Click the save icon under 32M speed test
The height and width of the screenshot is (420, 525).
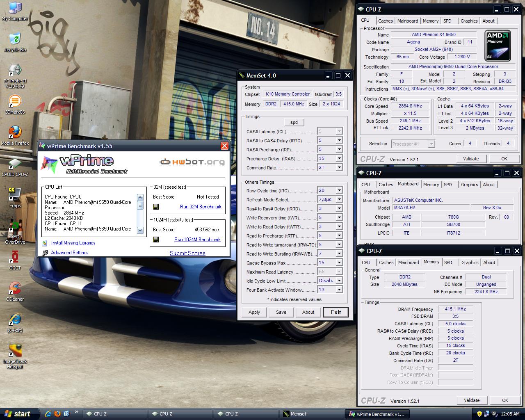(156, 207)
